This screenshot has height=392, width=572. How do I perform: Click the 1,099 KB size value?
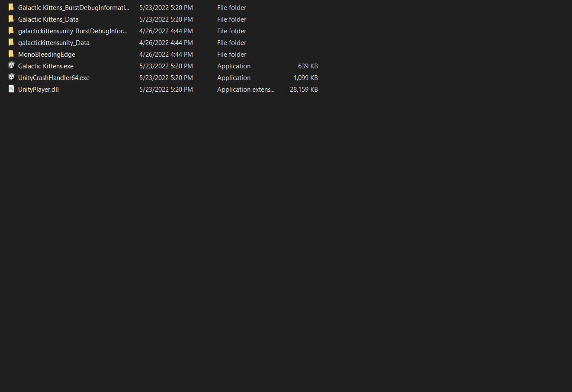point(306,78)
